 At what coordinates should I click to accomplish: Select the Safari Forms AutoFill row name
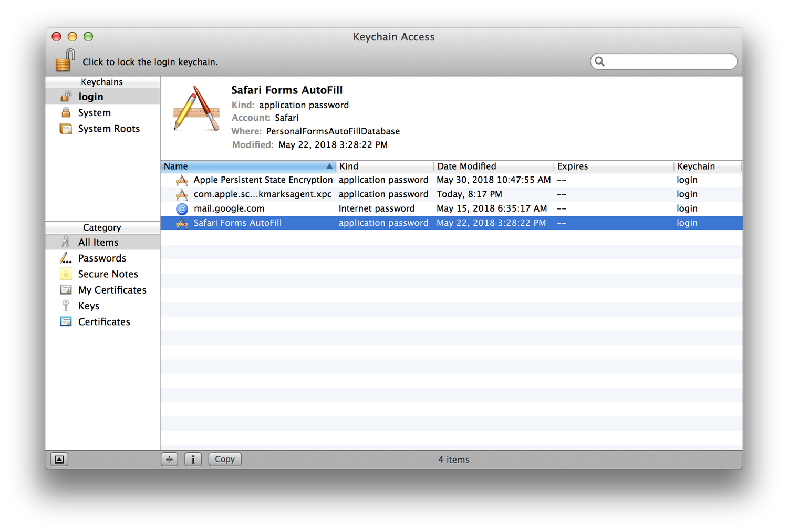click(237, 223)
